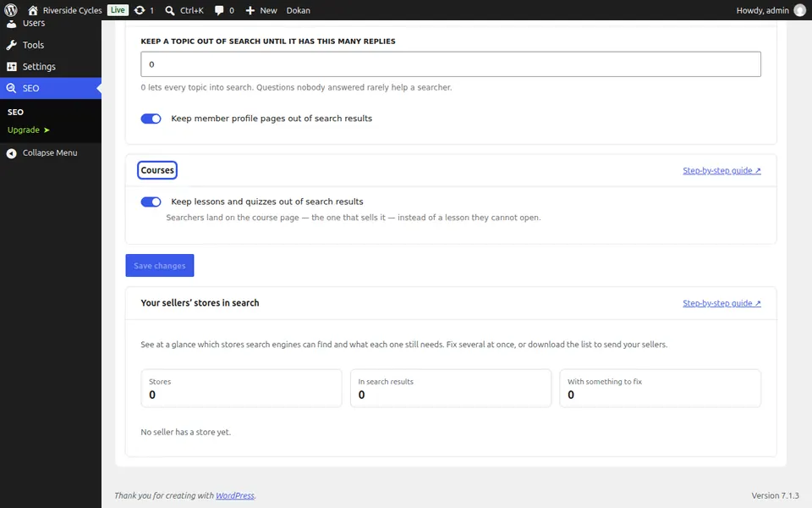Click the Riverside Cycles site name
This screenshot has height=508, width=812.
pos(73,10)
